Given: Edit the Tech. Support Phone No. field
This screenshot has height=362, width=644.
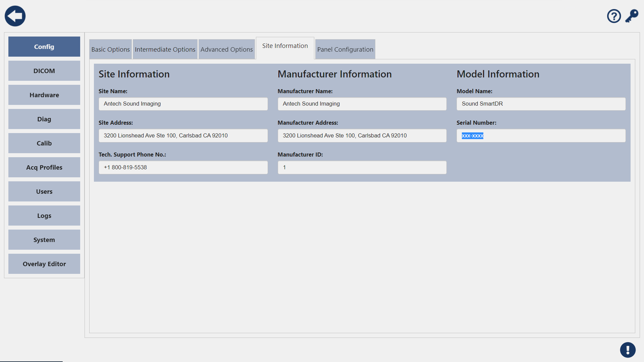Looking at the screenshot, I should [x=183, y=168].
